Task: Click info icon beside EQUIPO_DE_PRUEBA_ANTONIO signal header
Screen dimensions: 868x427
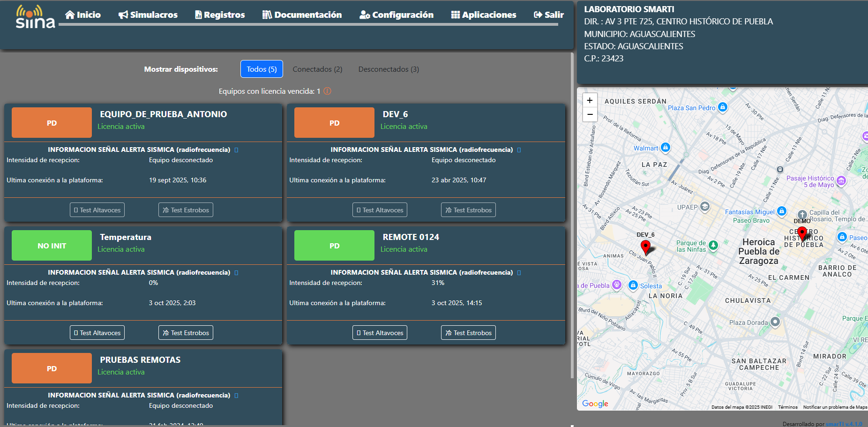Action: tap(236, 150)
